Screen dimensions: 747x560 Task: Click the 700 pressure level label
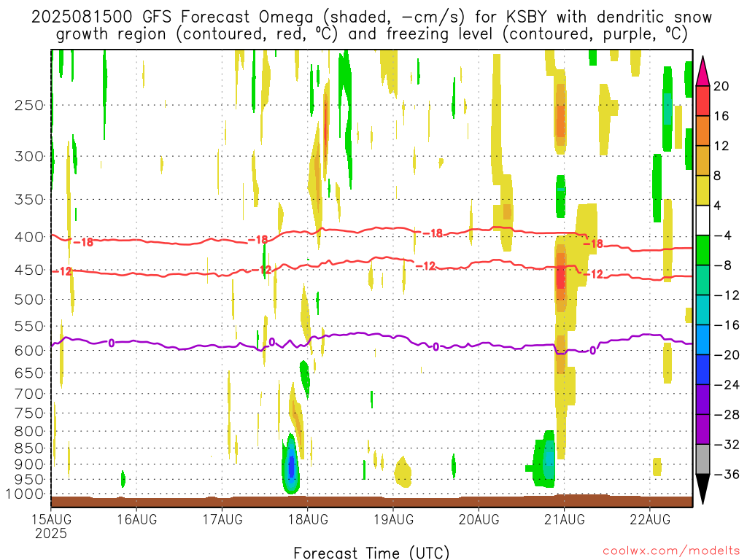click(x=29, y=394)
